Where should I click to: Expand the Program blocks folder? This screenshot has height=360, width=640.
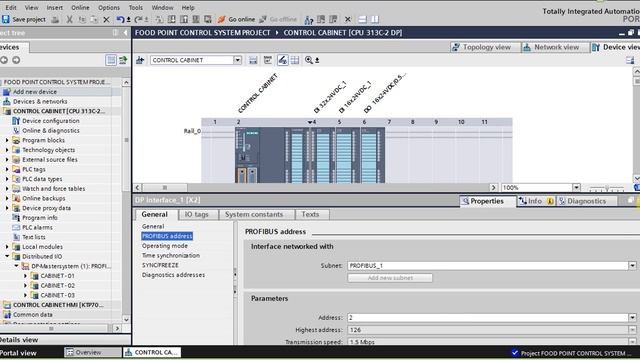(x=7, y=140)
